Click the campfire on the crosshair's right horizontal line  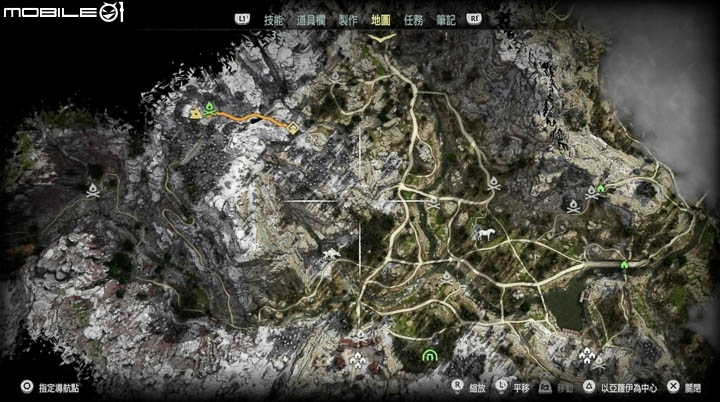tap(434, 202)
